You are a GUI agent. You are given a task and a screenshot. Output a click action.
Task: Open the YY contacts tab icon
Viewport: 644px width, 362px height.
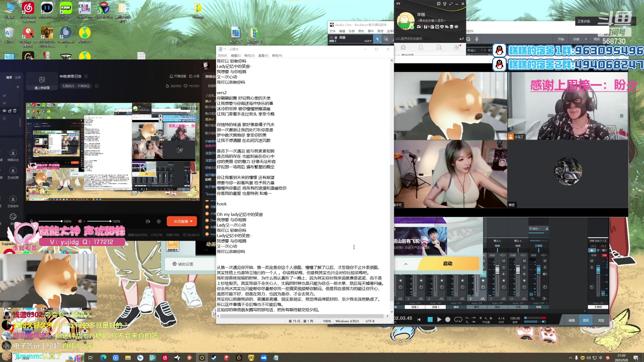point(421,47)
